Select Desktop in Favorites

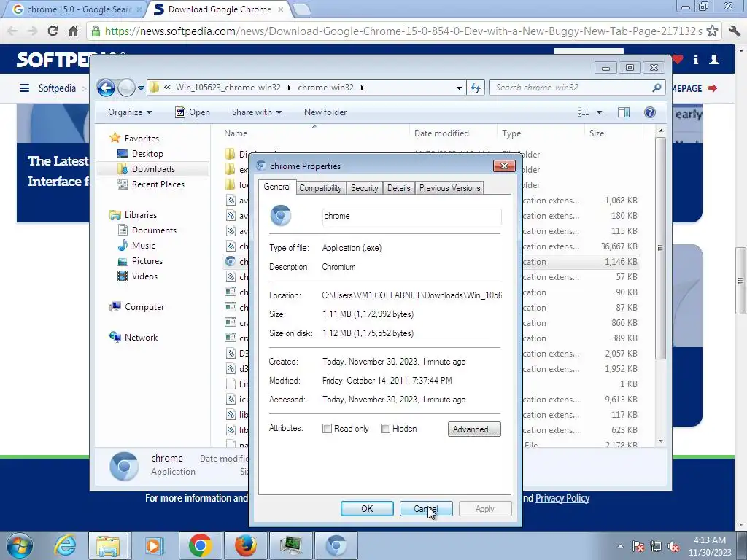[147, 154]
